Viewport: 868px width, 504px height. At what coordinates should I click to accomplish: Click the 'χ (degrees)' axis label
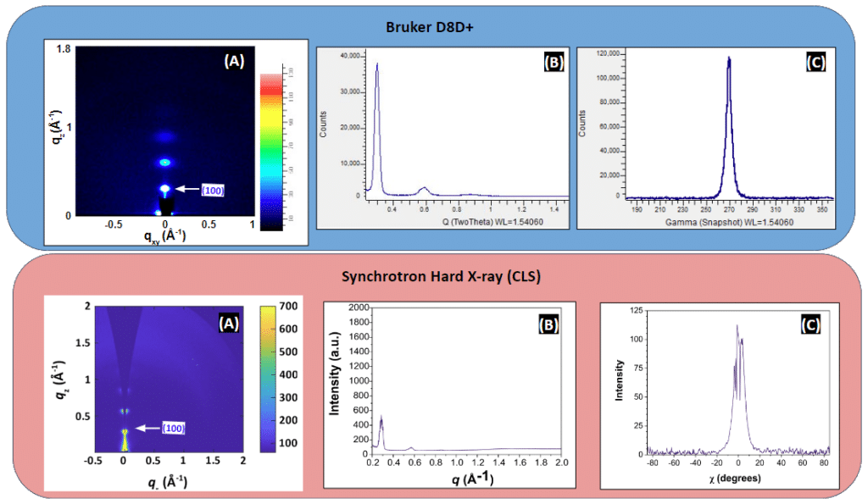pyautogui.click(x=735, y=478)
